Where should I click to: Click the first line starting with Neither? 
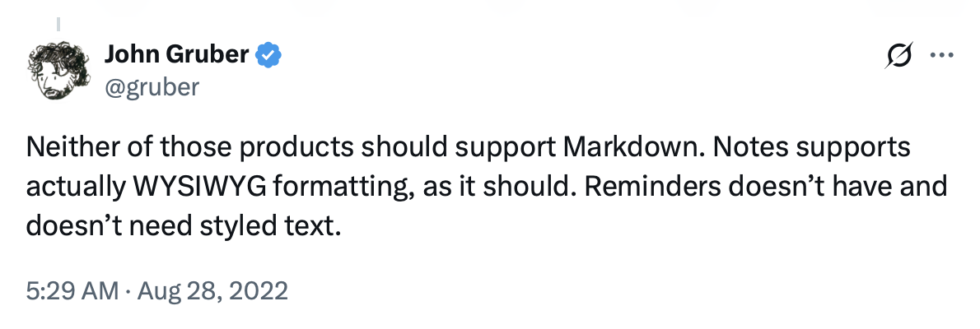point(468,150)
